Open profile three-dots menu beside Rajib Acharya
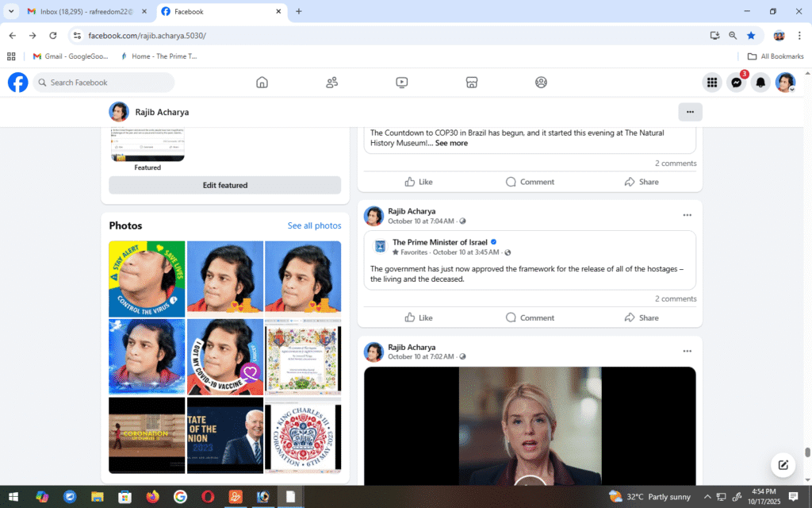This screenshot has height=508, width=812. pyautogui.click(x=690, y=112)
